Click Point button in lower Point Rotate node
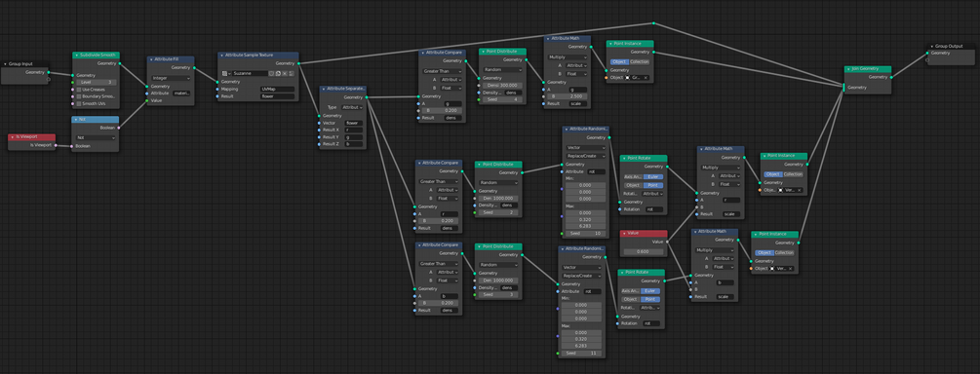 tap(650, 300)
